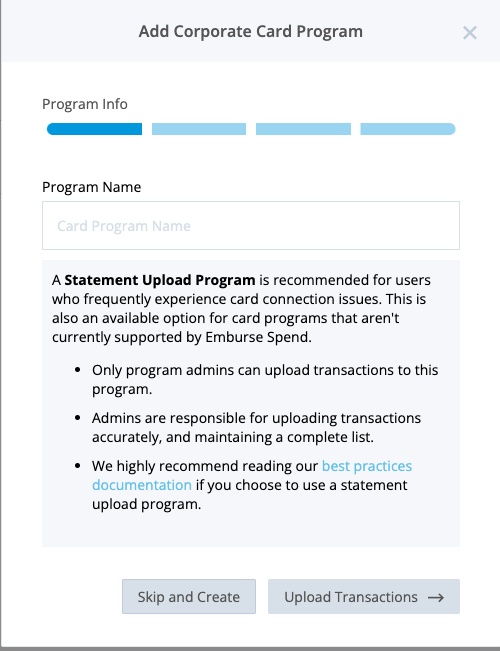Close the Add Corporate Card Program dialog
The image size is (500, 651).
[x=470, y=33]
